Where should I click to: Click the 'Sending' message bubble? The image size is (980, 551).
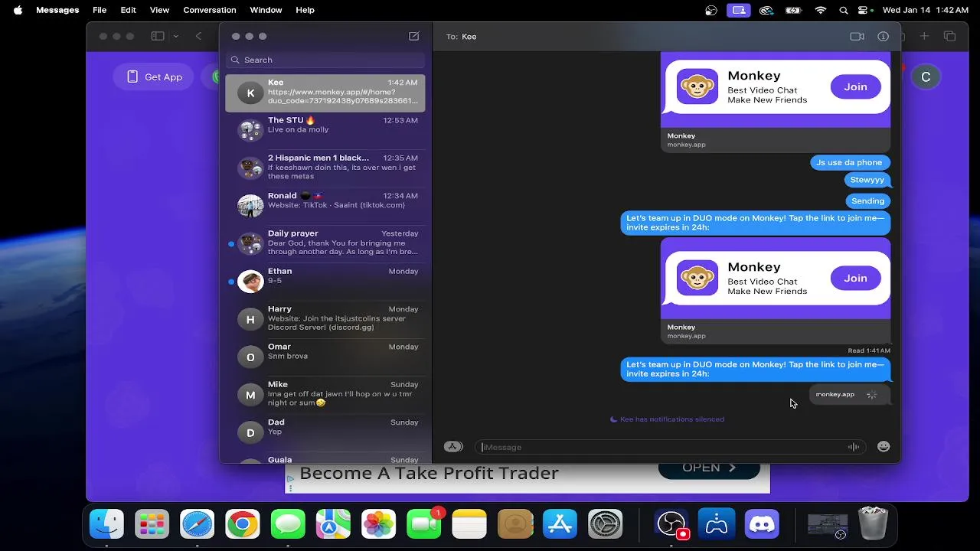[x=868, y=201]
